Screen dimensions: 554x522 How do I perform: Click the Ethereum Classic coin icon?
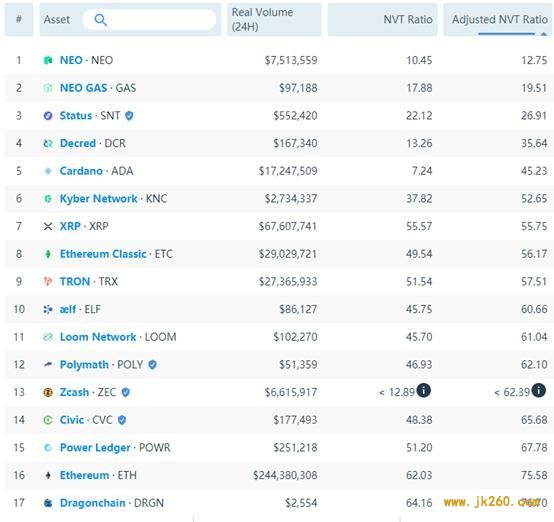(x=48, y=254)
